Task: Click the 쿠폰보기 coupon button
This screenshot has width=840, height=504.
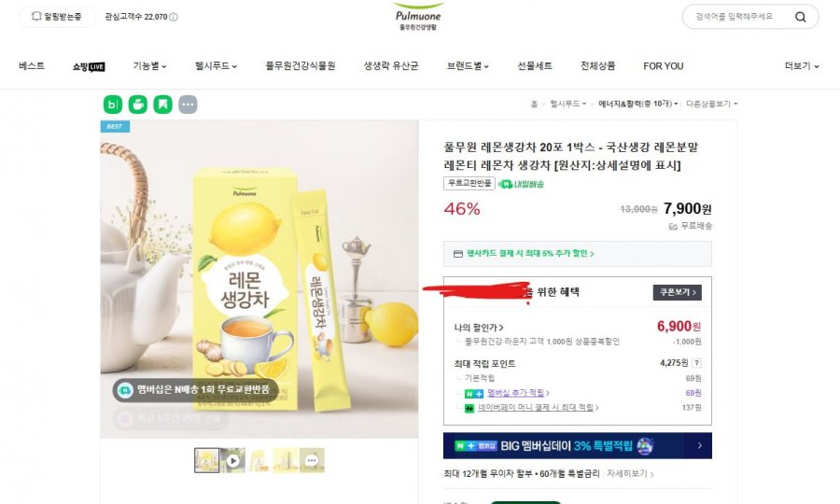Action: tap(677, 292)
